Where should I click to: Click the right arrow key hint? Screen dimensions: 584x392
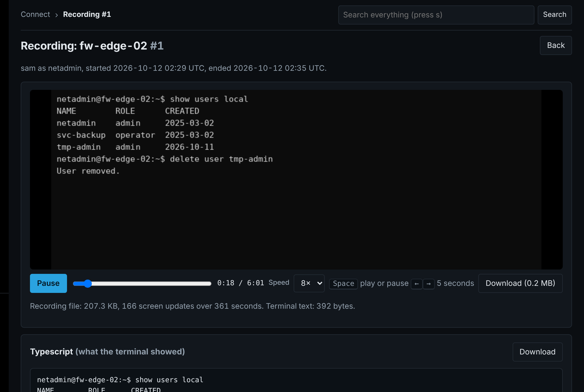tap(429, 284)
